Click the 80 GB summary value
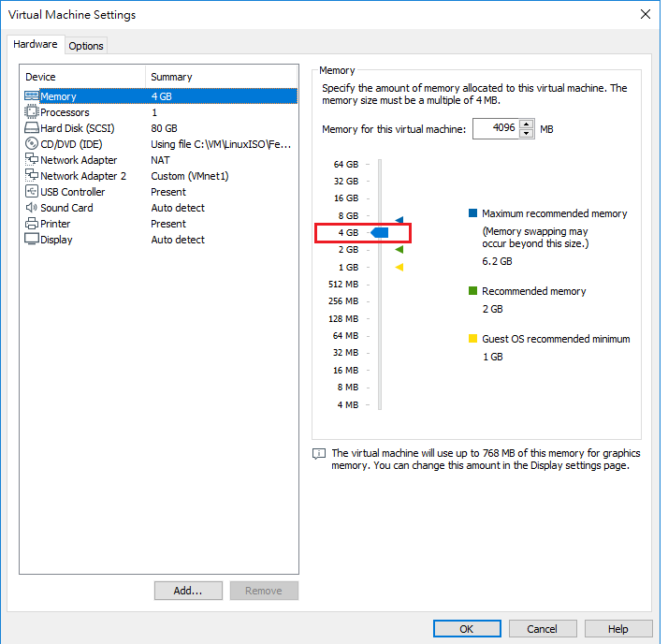 coord(164,128)
